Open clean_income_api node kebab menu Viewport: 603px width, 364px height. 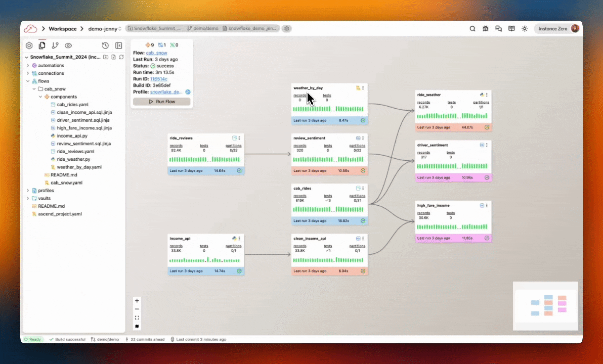pos(363,239)
